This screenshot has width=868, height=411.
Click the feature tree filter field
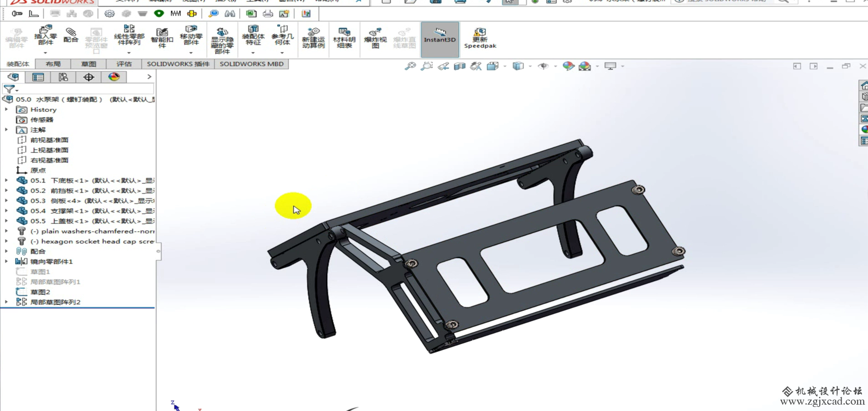point(82,89)
